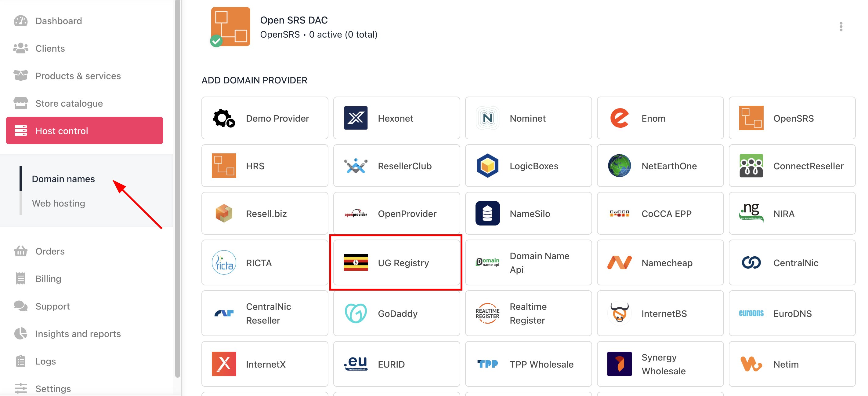
Task: Click the InternetX red X icon
Action: [224, 364]
